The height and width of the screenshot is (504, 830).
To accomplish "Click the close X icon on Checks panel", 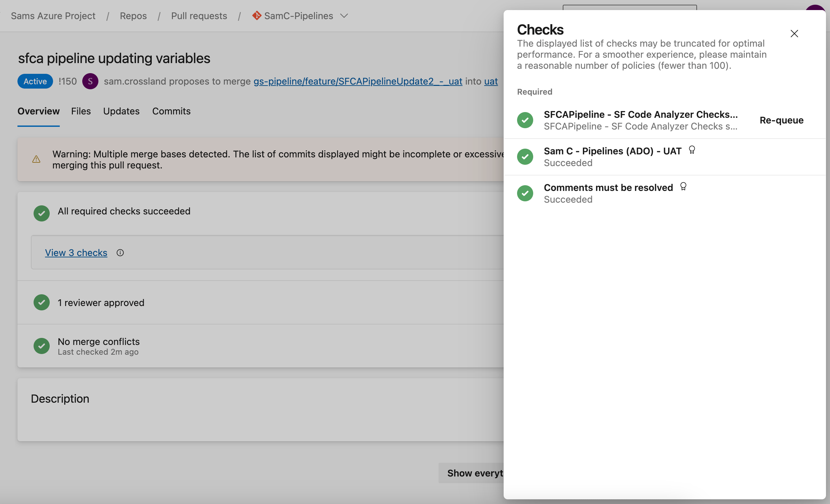I will coord(794,33).
